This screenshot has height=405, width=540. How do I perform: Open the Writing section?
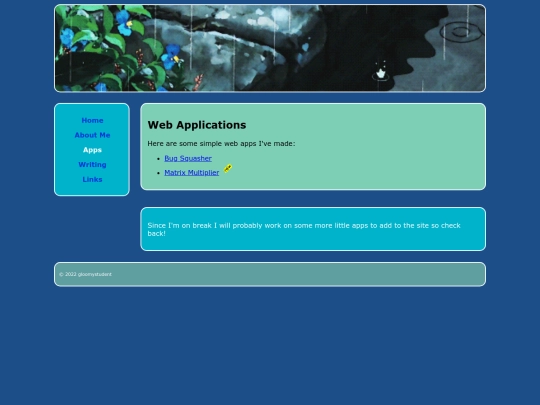point(92,165)
